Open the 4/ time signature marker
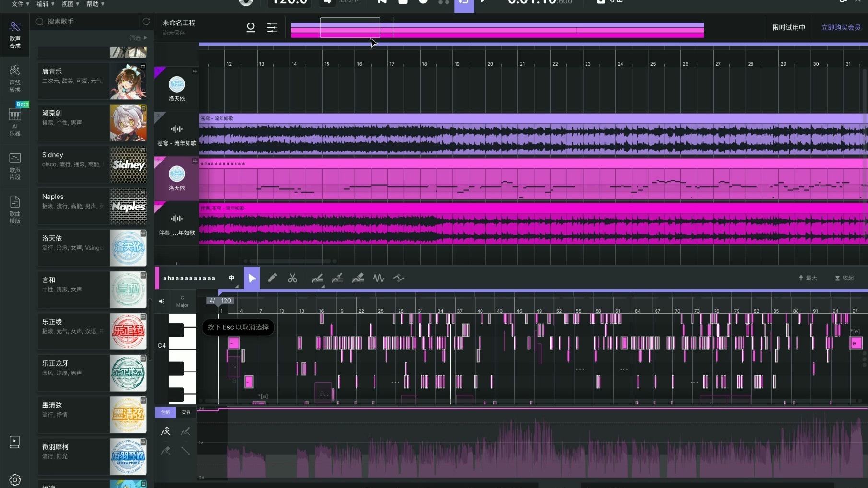 (212, 301)
